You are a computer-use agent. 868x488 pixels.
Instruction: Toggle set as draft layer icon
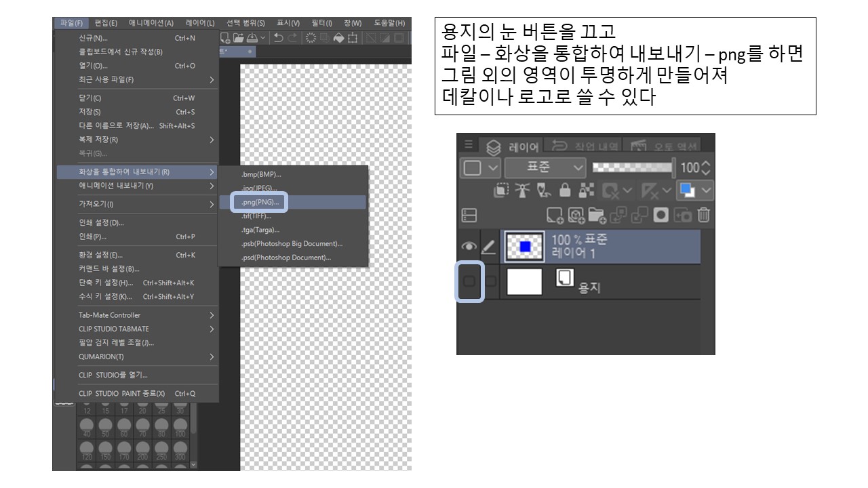(543, 190)
